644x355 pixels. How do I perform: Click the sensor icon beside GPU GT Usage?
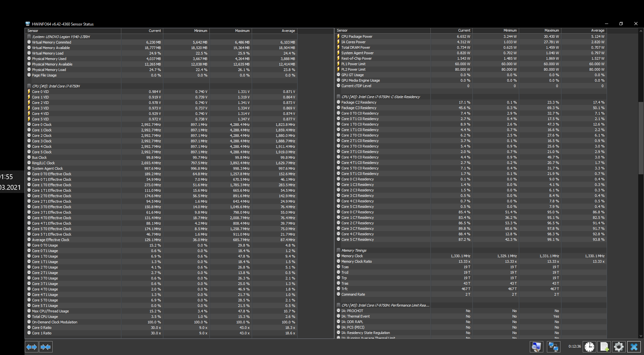point(338,75)
